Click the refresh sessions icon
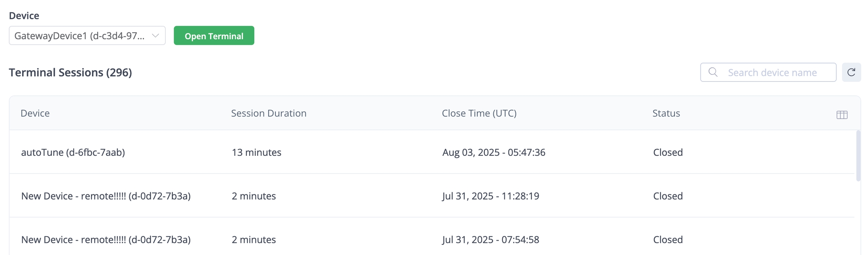Image resolution: width=868 pixels, height=255 pixels. click(851, 72)
